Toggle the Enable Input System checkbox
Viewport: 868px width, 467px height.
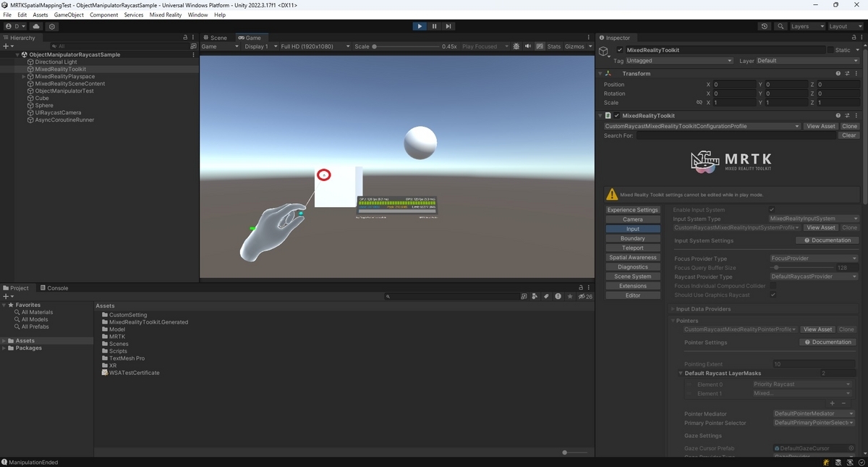point(773,210)
